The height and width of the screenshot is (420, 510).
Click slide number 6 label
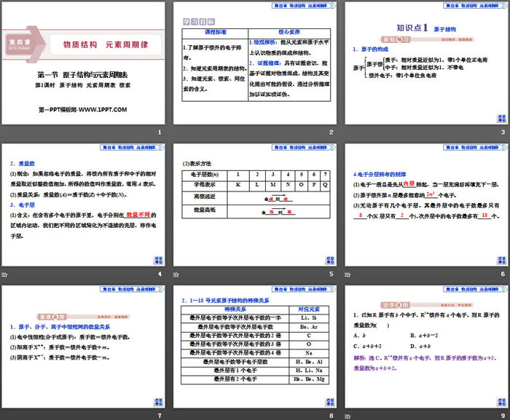tap(503, 274)
